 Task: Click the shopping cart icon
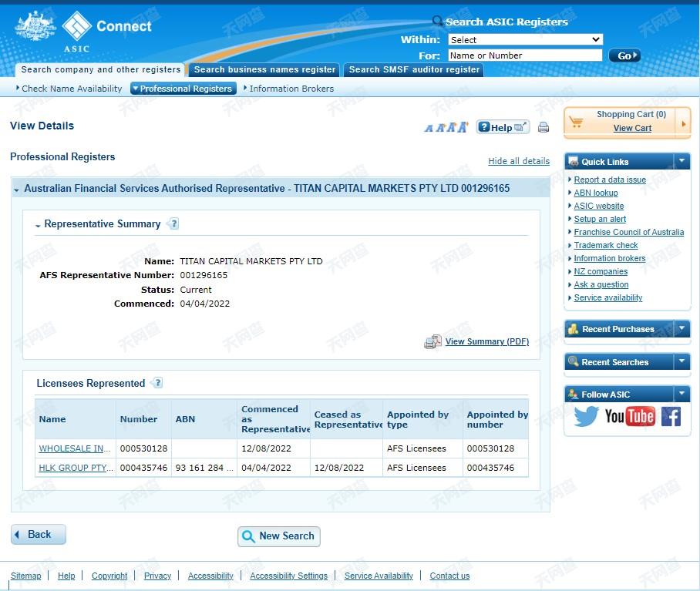click(576, 121)
